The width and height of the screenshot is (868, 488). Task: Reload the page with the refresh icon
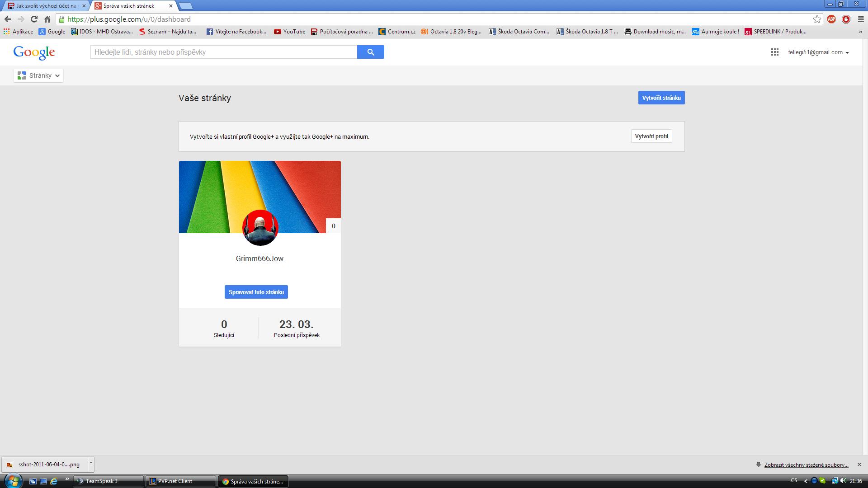34,19
